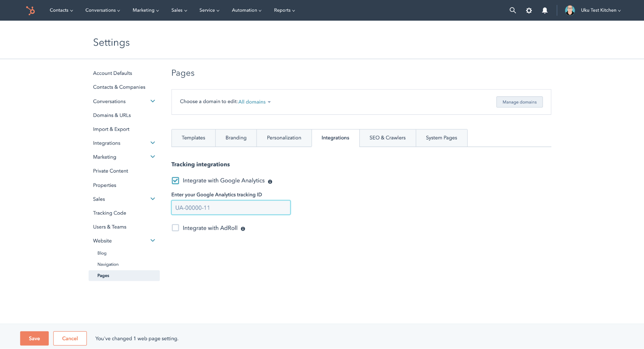Enable the Integrate with Google Analytics checkbox
644x349 pixels.
click(175, 181)
